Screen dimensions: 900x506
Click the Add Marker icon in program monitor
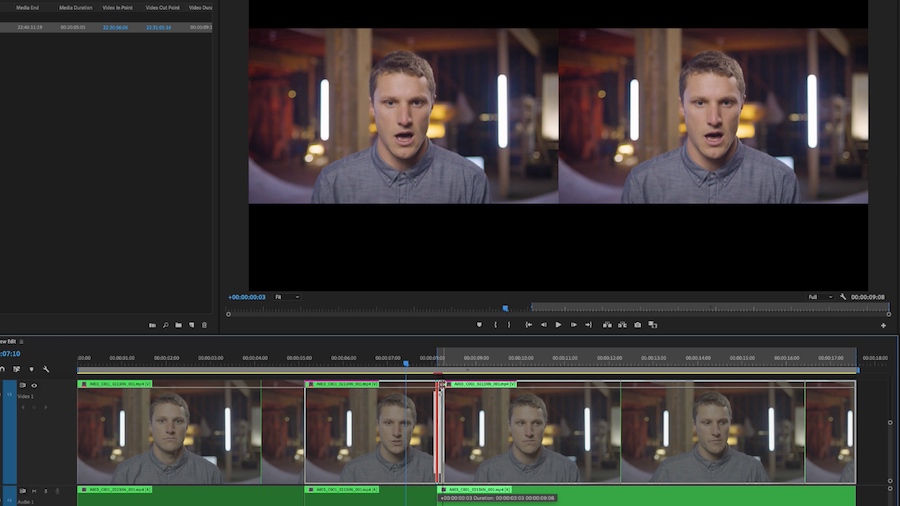pos(479,325)
